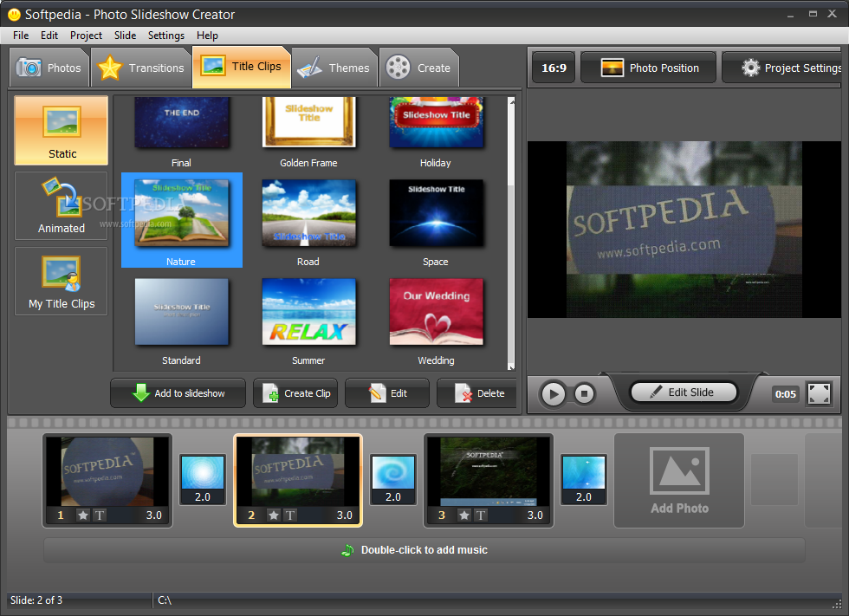Choose the Holiday title clip
Viewport: 849px width, 616px height.
(436, 122)
